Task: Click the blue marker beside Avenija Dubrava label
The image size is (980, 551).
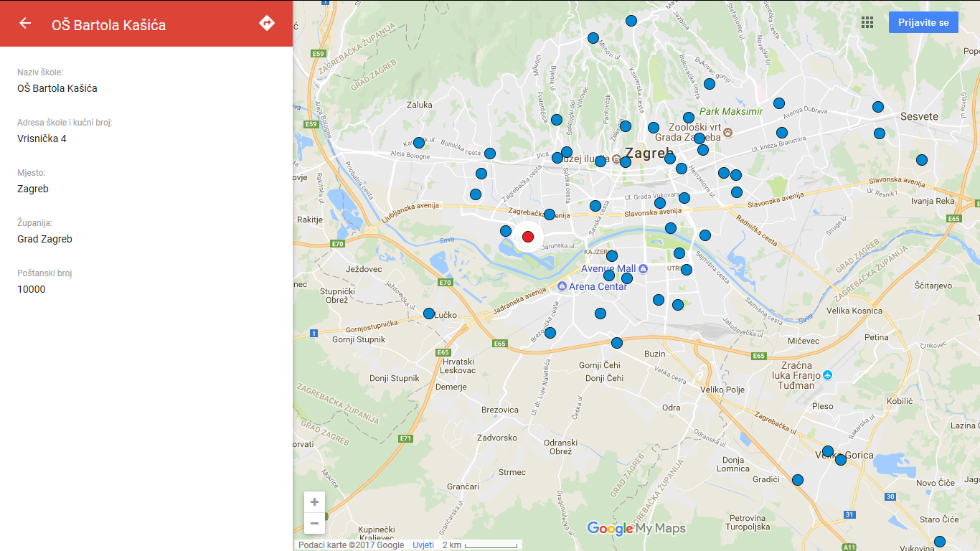Action: pyautogui.click(x=779, y=103)
